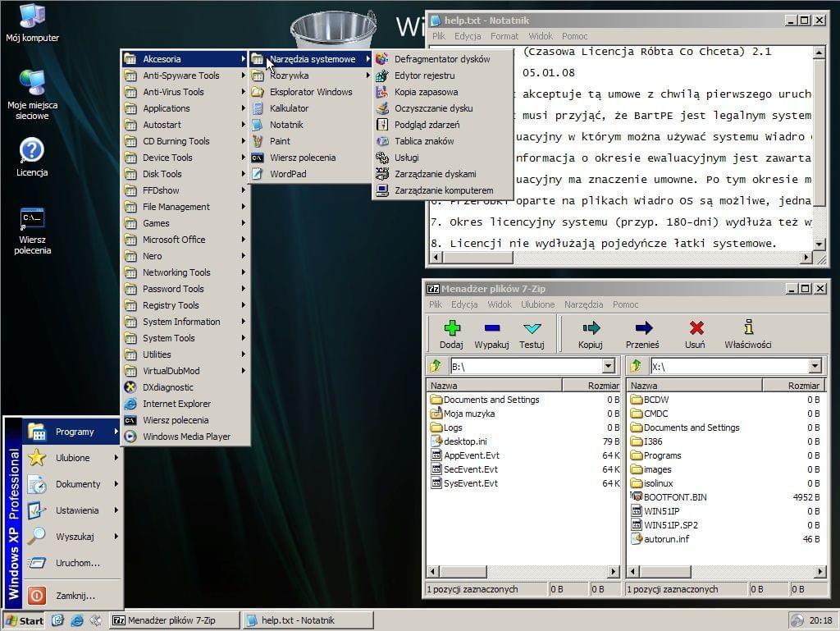Launch DXdiagnostic from Programy menu
The width and height of the screenshot is (840, 631).
click(x=185, y=387)
